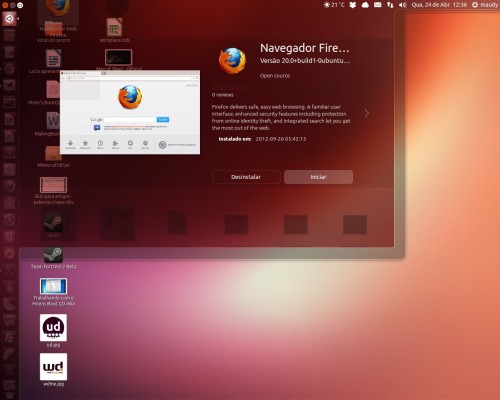Select the dimmed Steam shortcut on desktop
Viewport: 500px width, 400px height.
pyautogui.click(x=53, y=224)
